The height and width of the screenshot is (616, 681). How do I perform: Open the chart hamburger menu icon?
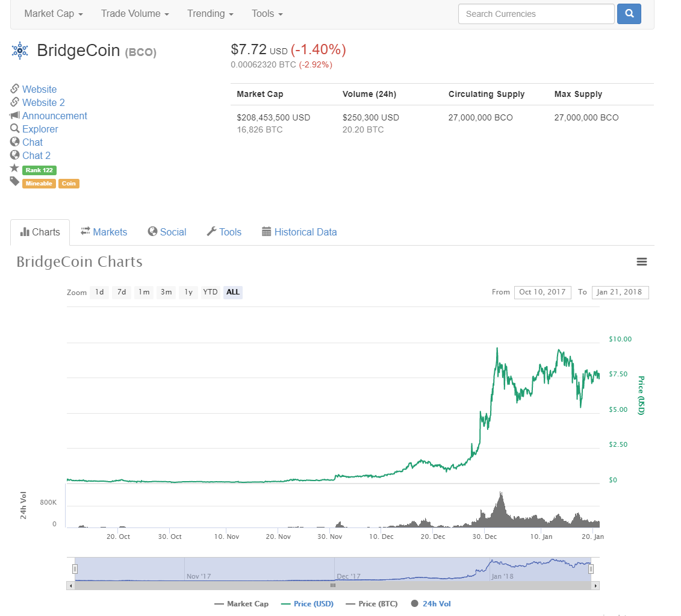642,261
